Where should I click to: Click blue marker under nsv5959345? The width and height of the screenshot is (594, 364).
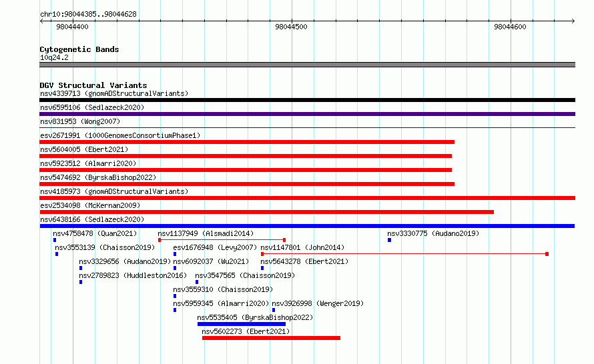click(x=175, y=310)
